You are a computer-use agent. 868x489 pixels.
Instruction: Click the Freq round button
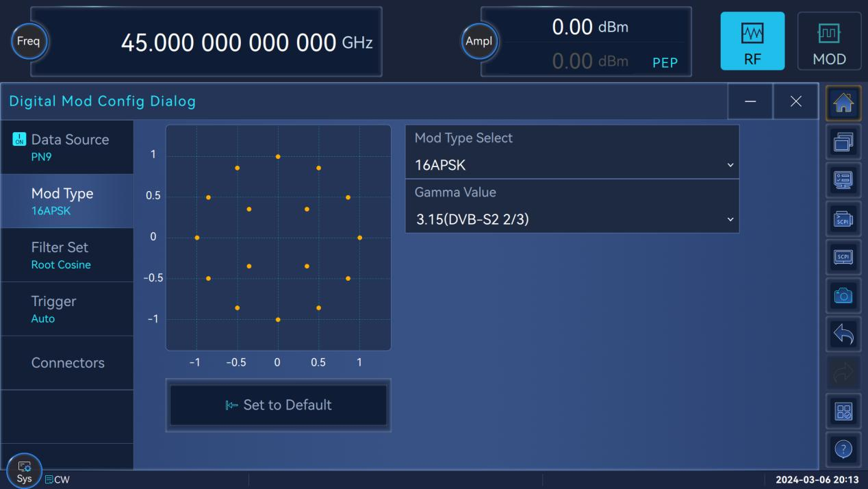click(x=31, y=42)
